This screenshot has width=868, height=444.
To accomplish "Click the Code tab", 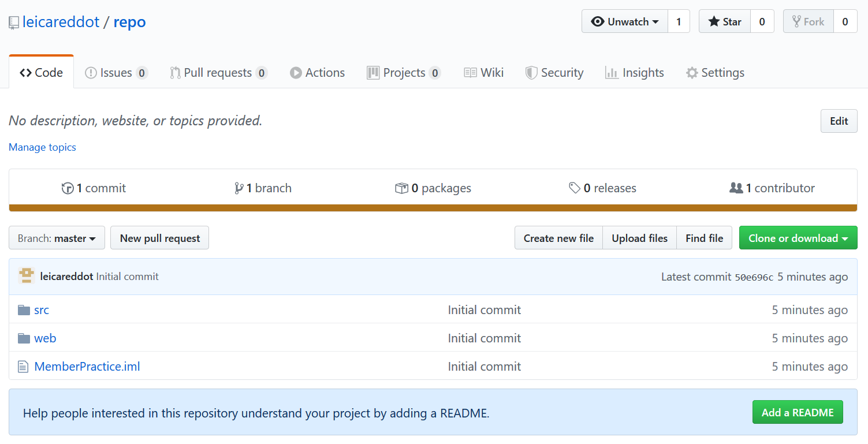I will pyautogui.click(x=41, y=73).
